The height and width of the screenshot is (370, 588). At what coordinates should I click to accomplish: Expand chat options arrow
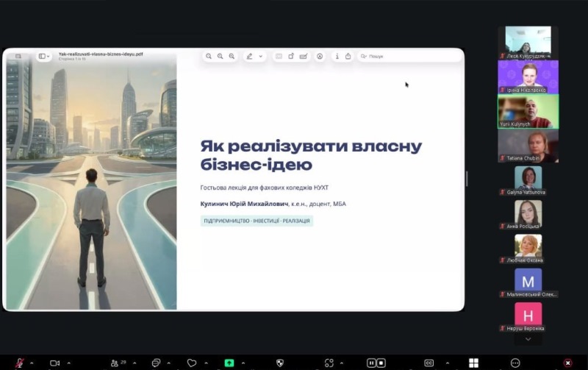169,363
